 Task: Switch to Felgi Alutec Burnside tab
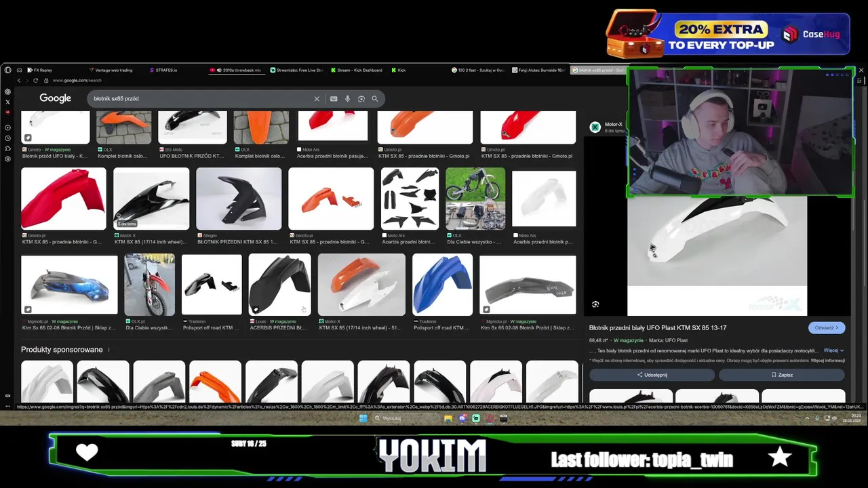[540, 70]
